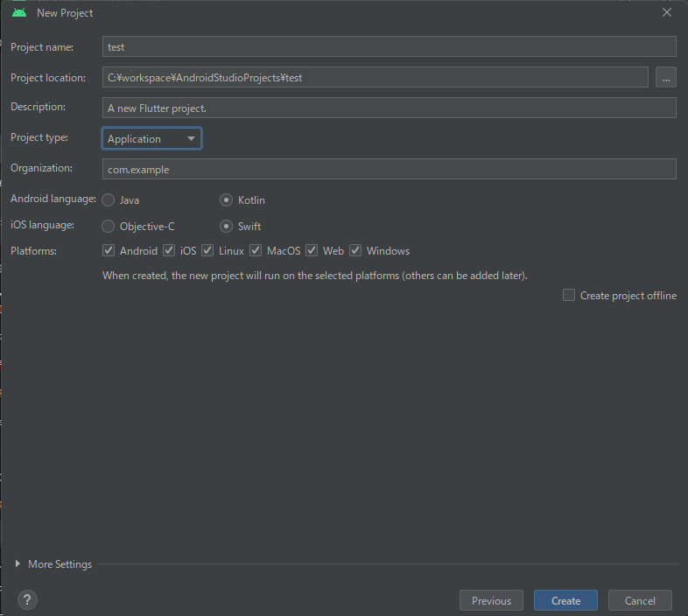Enable Create project offline checkbox

pos(569,295)
